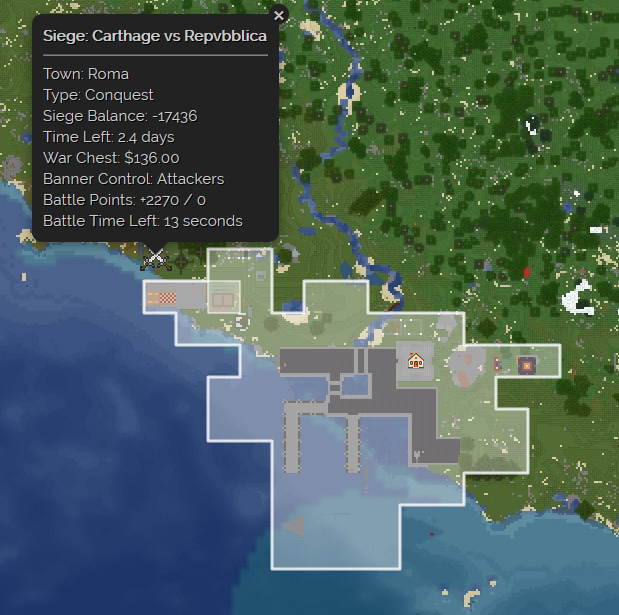
Task: Click the crossed swords siege marker
Action: [x=154, y=257]
